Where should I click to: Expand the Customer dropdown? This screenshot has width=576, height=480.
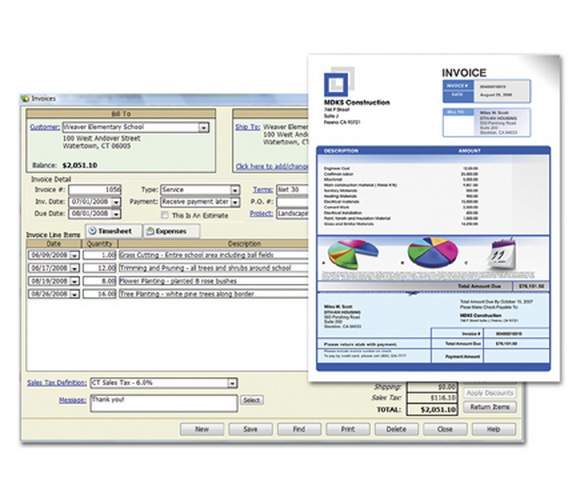click(204, 127)
